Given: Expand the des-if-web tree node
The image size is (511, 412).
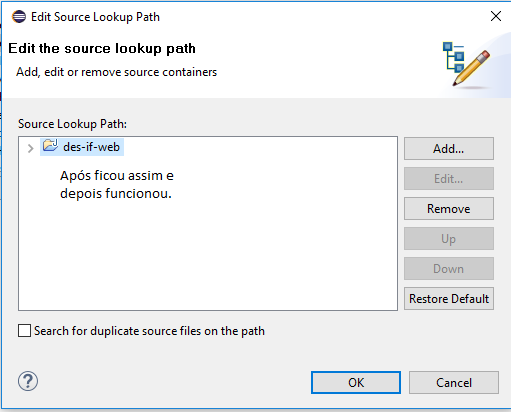Looking at the screenshot, I should (x=30, y=148).
